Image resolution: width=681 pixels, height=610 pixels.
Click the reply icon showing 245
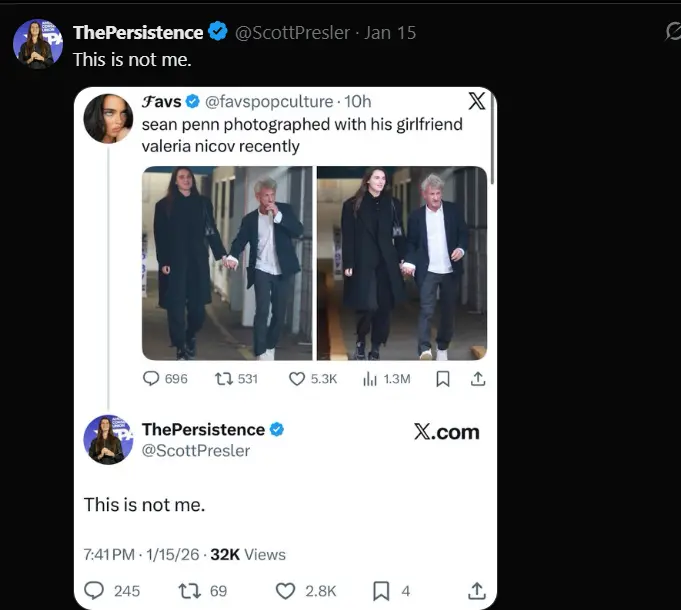pos(95,591)
